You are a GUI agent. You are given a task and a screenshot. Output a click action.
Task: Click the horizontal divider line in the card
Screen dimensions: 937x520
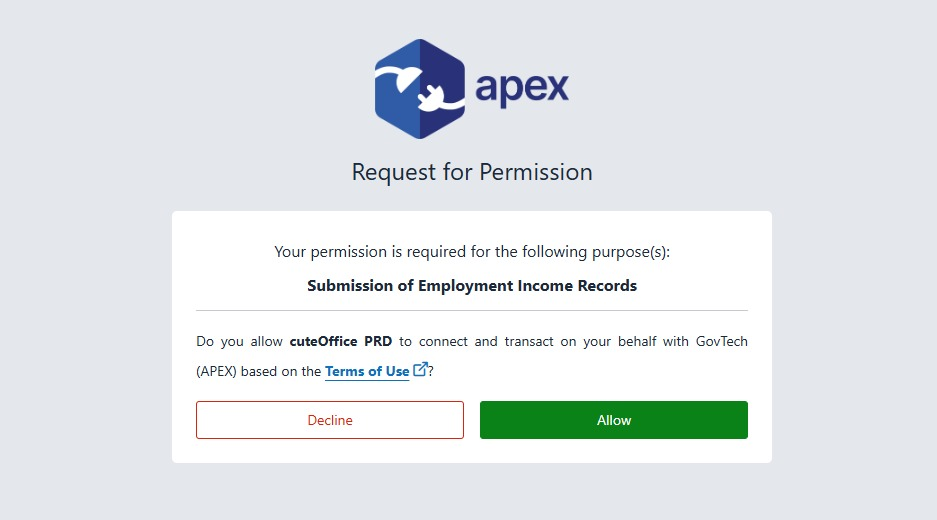point(472,311)
